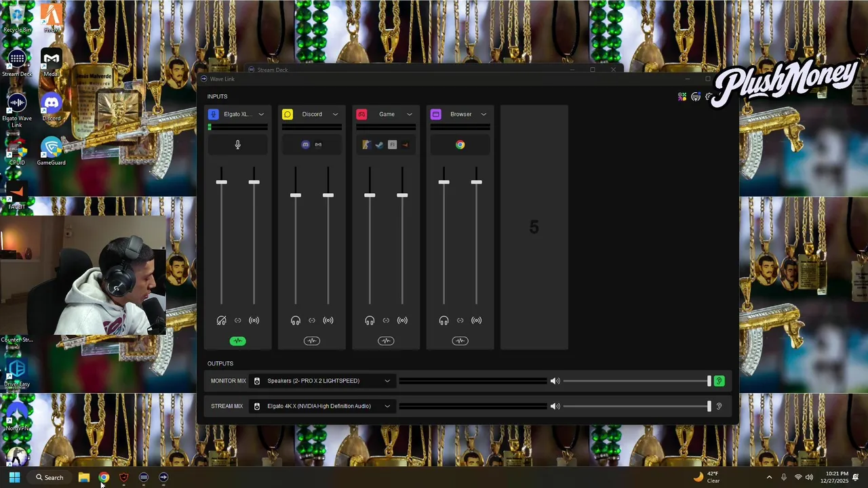Open effects button on Game channel

386,341
